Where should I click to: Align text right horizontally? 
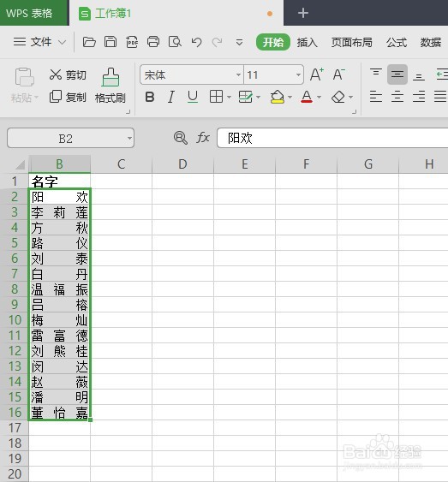pos(419,97)
